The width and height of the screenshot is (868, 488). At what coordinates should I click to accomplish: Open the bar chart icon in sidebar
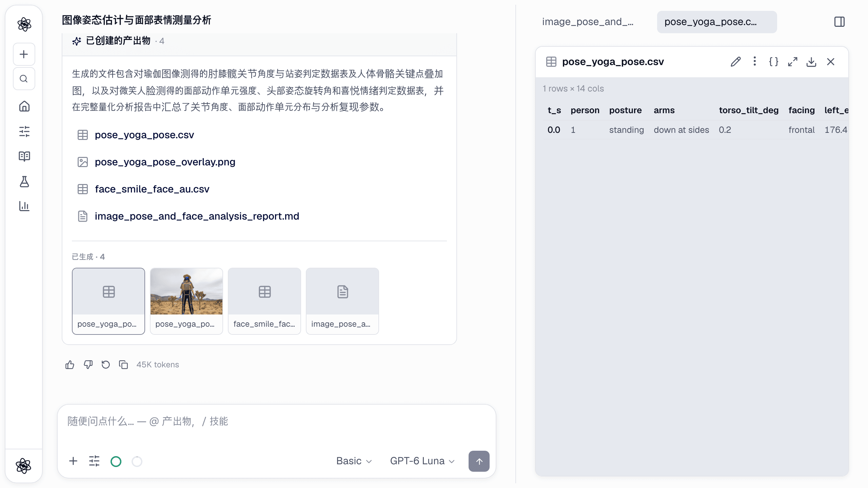tap(24, 206)
